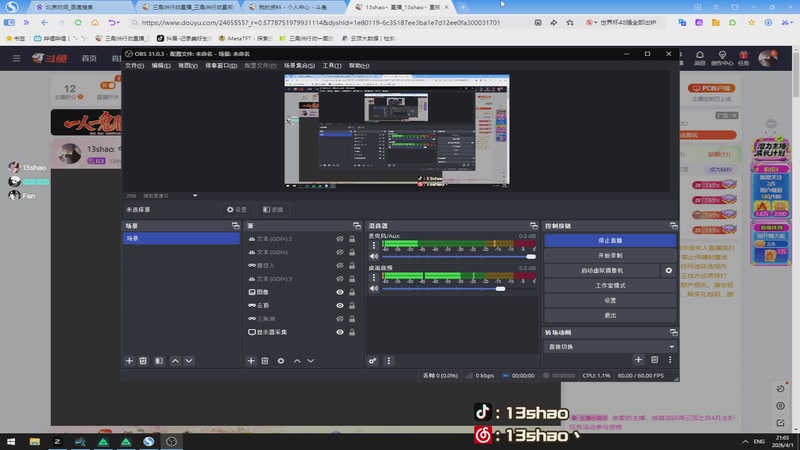Viewport: 800px width, 450px height.
Task: Undock the audio mixer panel
Action: (x=533, y=226)
